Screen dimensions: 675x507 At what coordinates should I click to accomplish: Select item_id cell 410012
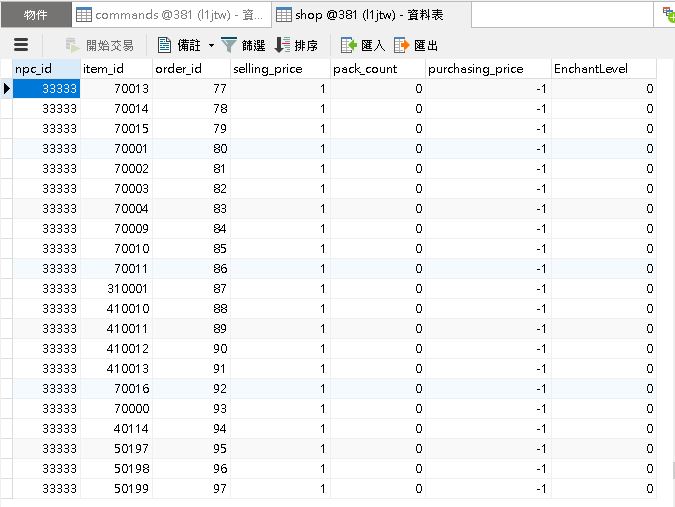tap(116, 349)
